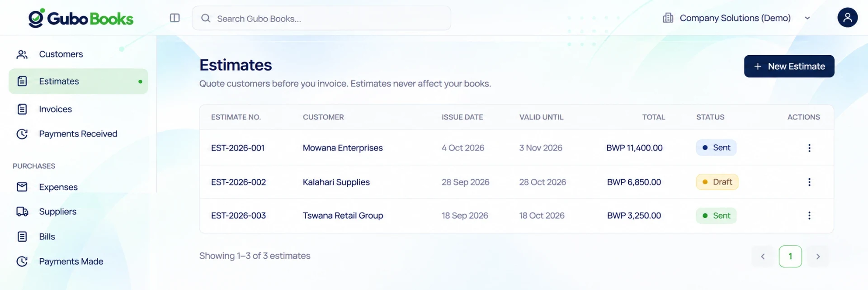Image resolution: width=868 pixels, height=290 pixels.
Task: Open the user profile avatar
Action: tap(847, 18)
